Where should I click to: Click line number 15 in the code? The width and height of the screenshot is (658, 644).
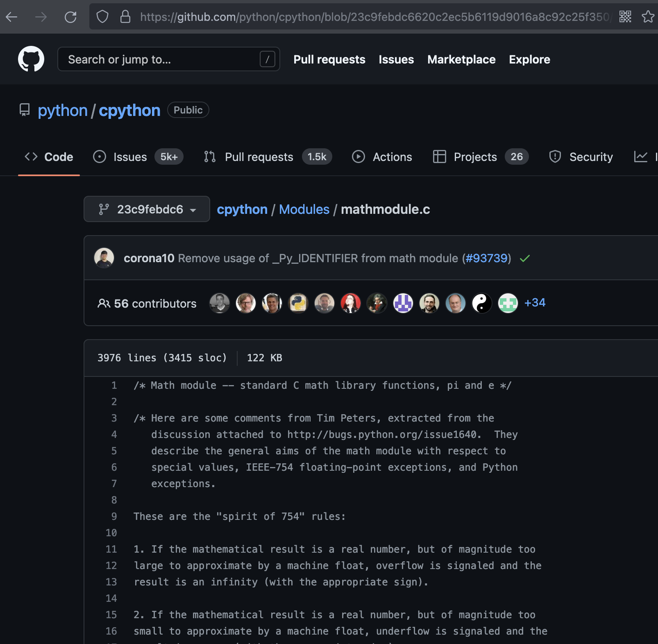point(111,615)
